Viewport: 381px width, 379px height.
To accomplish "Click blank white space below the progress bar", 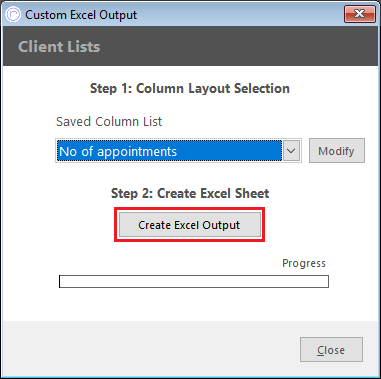I will (193, 305).
